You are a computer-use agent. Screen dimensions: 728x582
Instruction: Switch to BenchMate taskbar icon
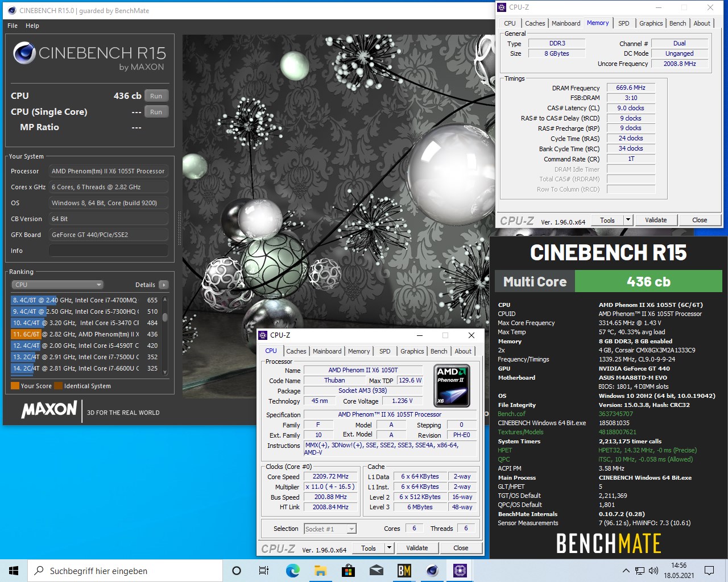coord(404,571)
